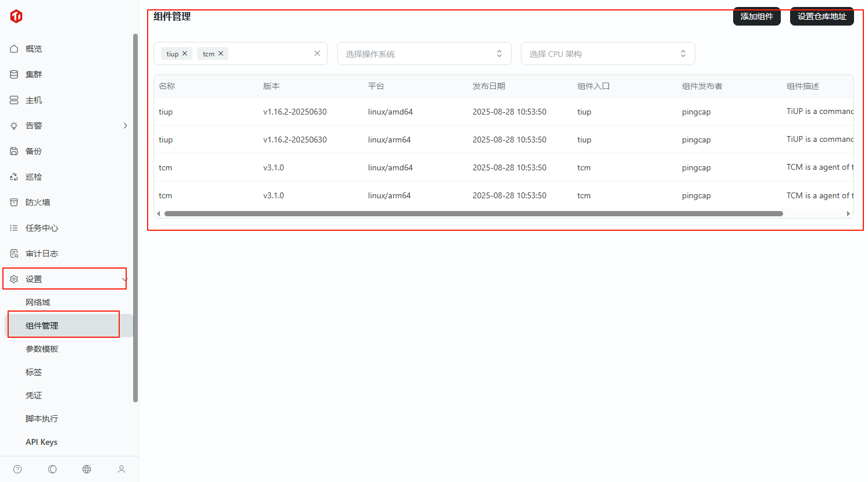Open 巡检 using its sidebar icon
The height and width of the screenshot is (482, 868).
coord(14,177)
